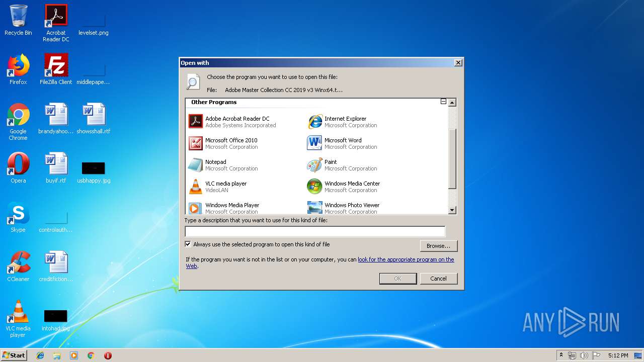Select FileZilla Client desktop shortcut
This screenshot has width=644, height=362.
click(56, 69)
